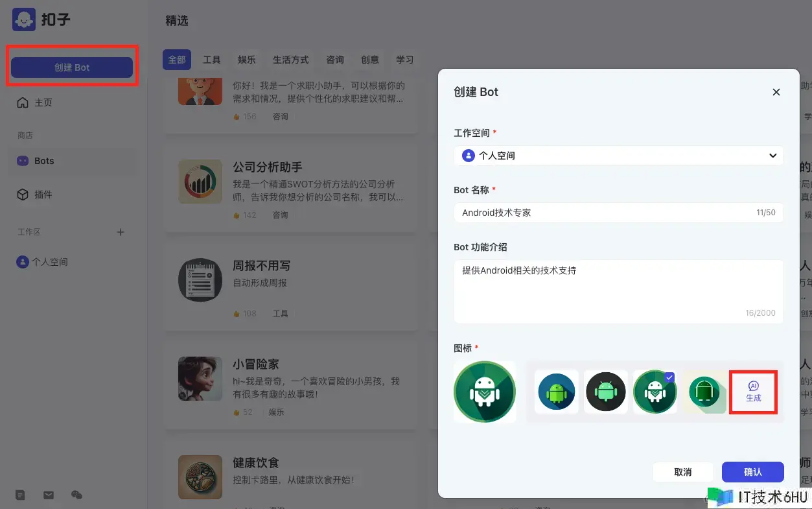This screenshot has width=812, height=509.
Task: Click the AI 生成 icon button
Action: [753, 392]
